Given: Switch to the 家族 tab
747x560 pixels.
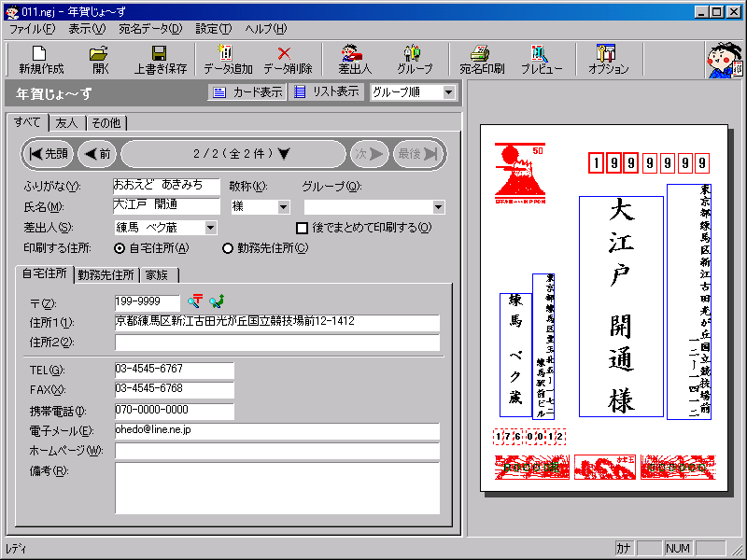Looking at the screenshot, I should [x=158, y=274].
